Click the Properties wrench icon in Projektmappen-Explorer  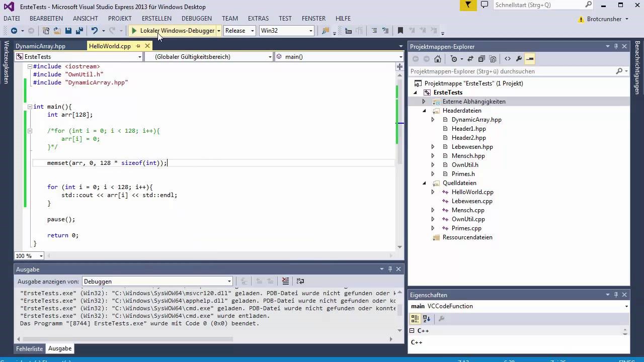pos(519,59)
